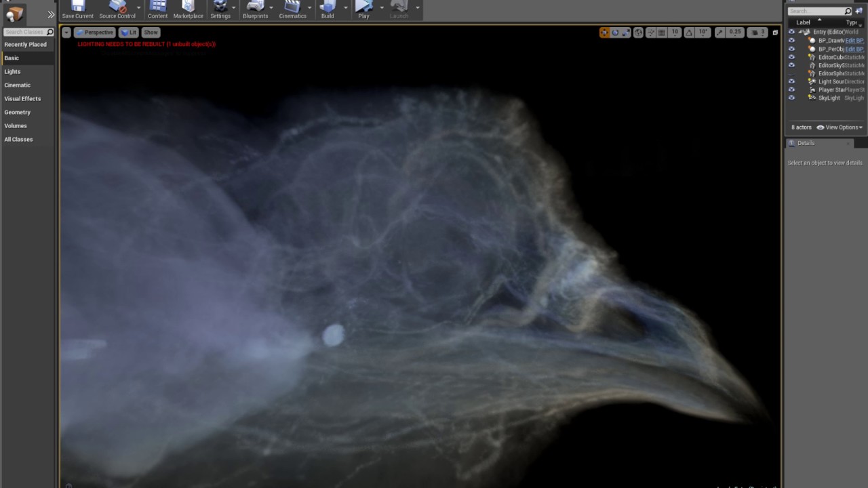This screenshot has height=488, width=868.
Task: Hide the Light Source actor with its eye icon
Action: tap(791, 81)
